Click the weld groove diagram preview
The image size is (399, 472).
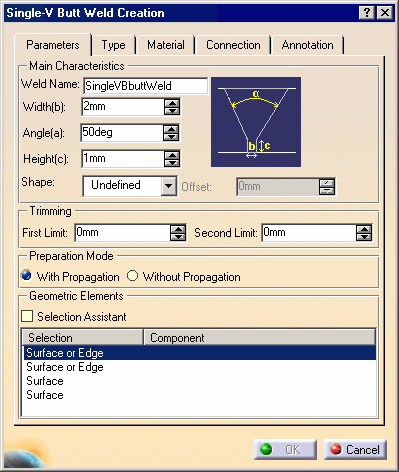click(x=256, y=122)
